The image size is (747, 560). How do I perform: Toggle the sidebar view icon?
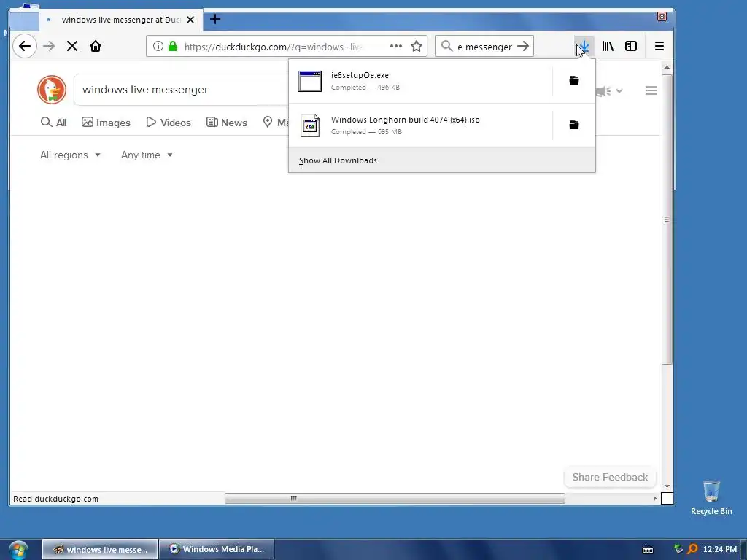tap(631, 46)
